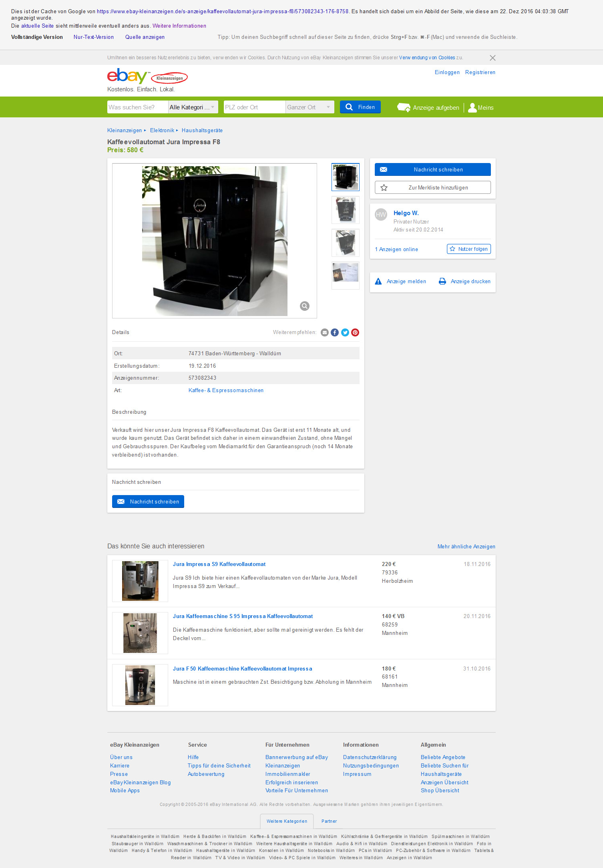The height and width of the screenshot is (868, 603).
Task: Open the Haushaltsgeräte breadcrumb link
Action: click(202, 131)
